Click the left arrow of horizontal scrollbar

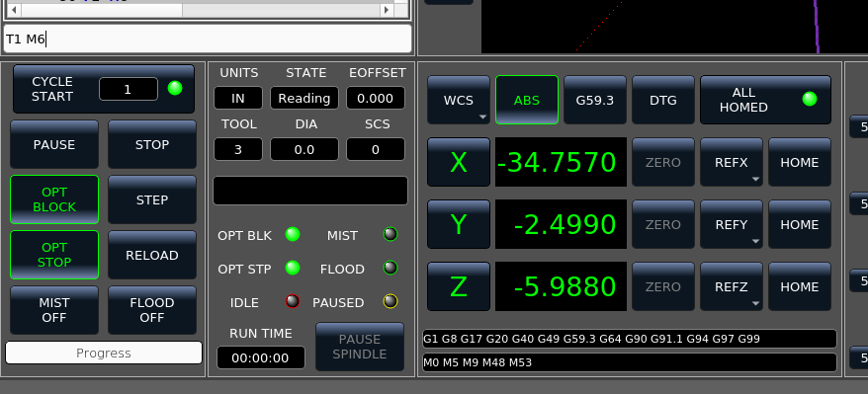14,10
